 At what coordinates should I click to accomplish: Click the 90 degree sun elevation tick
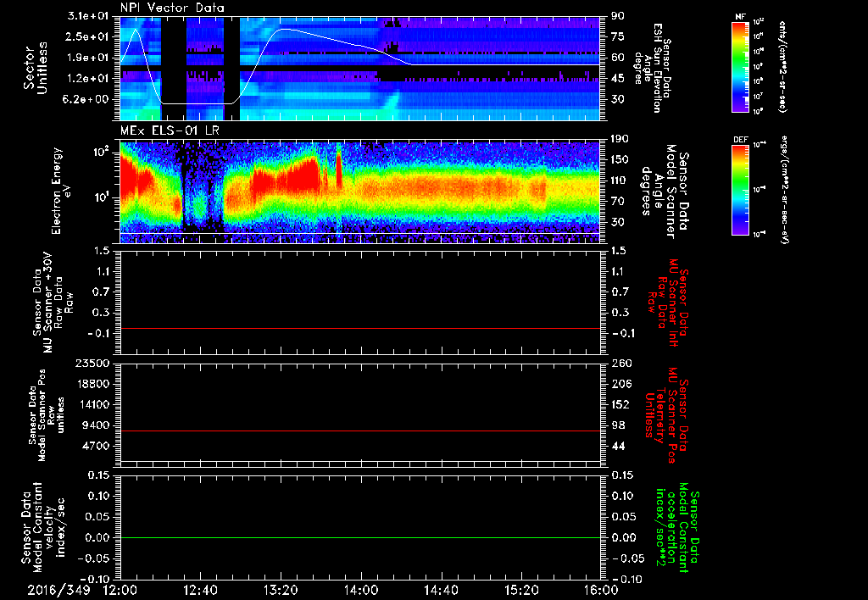(x=618, y=16)
